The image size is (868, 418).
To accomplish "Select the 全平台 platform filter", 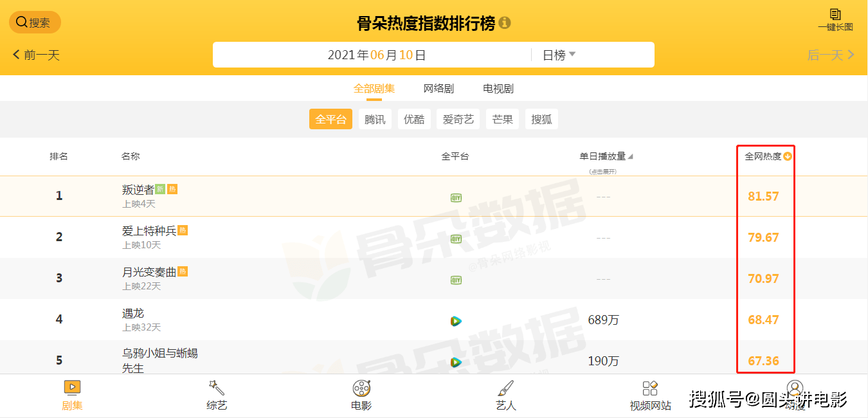I will (330, 120).
